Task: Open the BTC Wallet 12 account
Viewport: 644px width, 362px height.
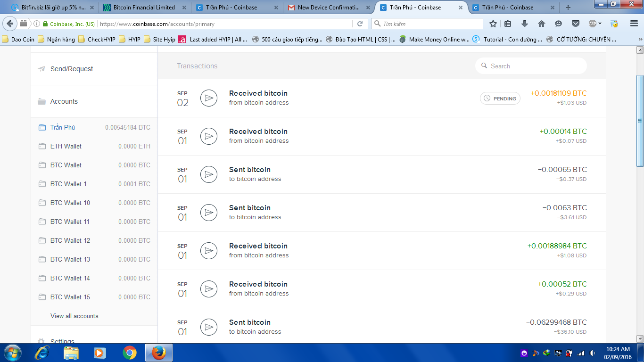Action: pyautogui.click(x=94, y=240)
